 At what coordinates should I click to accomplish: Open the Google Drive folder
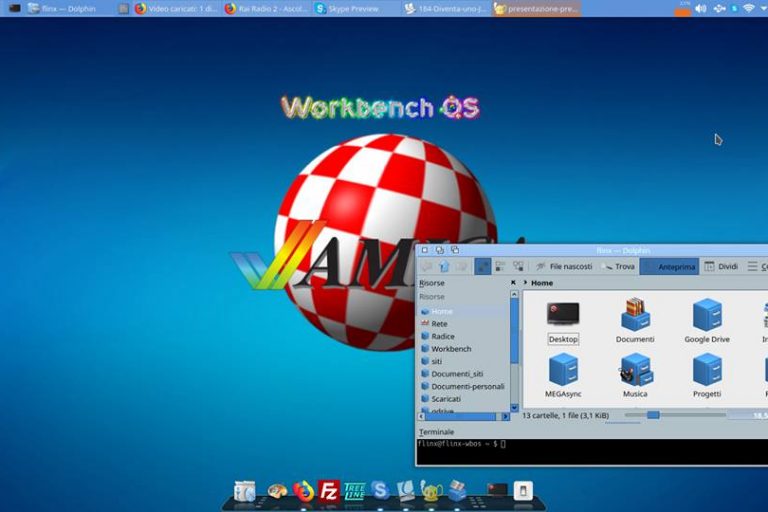point(707,320)
